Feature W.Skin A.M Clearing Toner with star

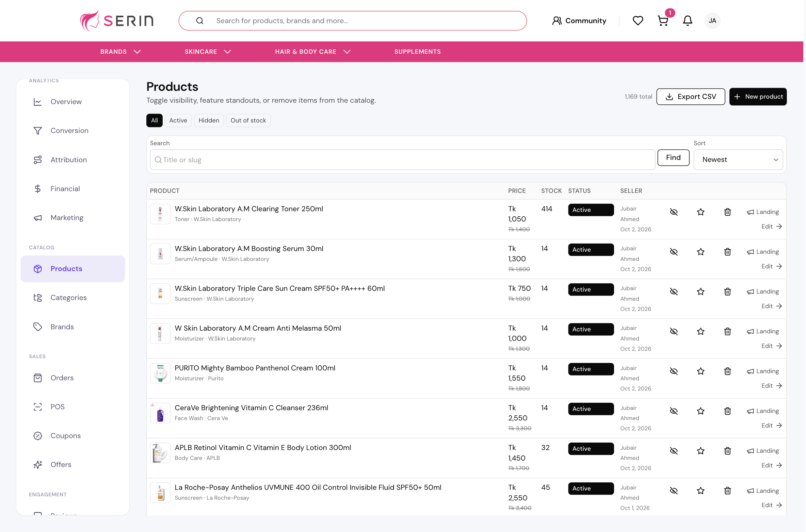coord(700,212)
